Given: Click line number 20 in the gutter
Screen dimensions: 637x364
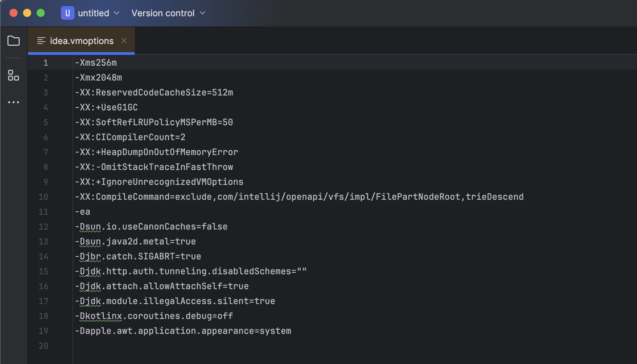Looking at the screenshot, I should click(x=43, y=346).
